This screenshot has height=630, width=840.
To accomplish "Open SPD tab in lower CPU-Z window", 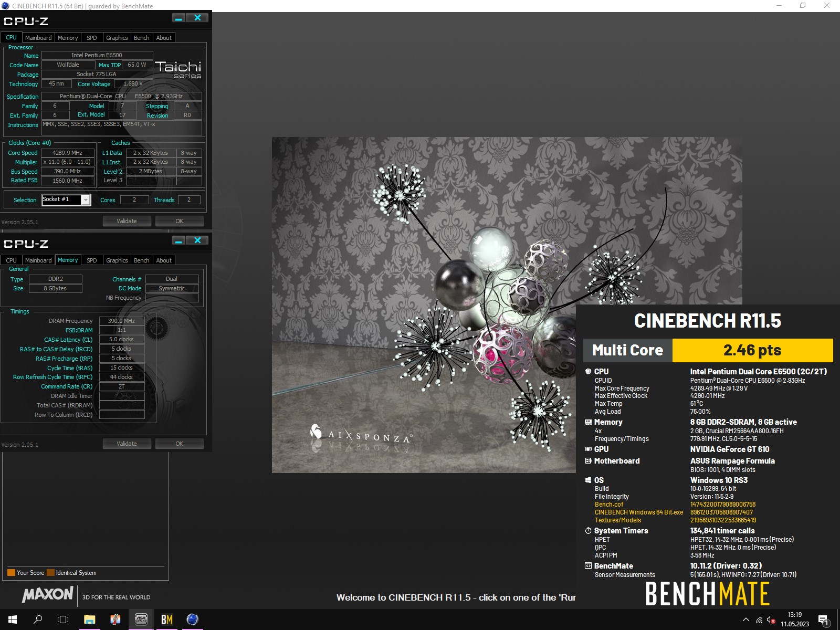I will 92,260.
